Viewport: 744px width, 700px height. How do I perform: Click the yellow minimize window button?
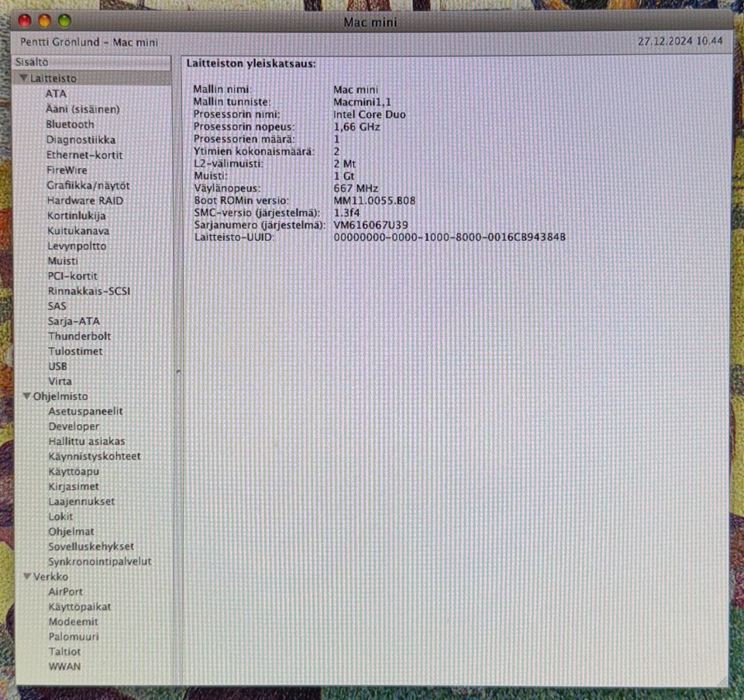coord(45,21)
